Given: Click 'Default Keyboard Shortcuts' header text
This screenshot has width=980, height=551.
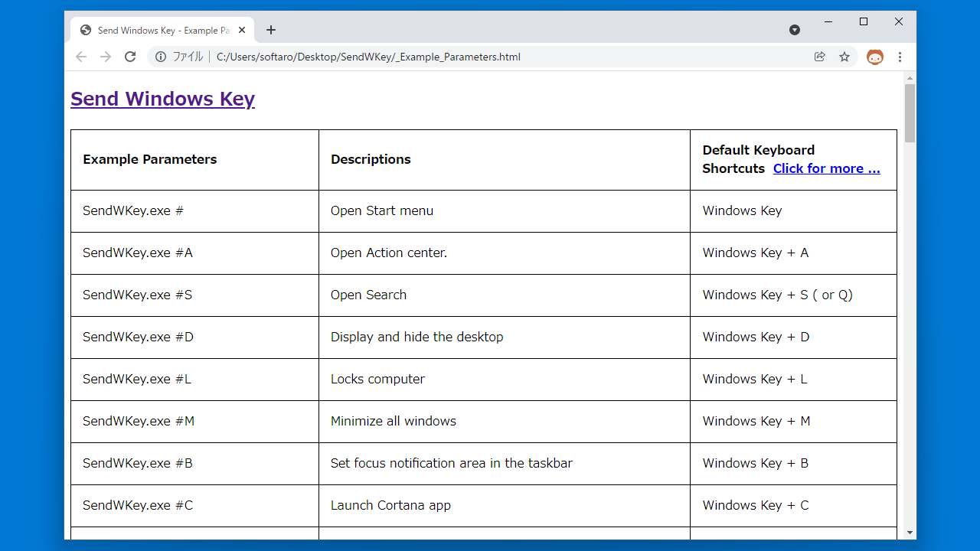Looking at the screenshot, I should pyautogui.click(x=758, y=159).
